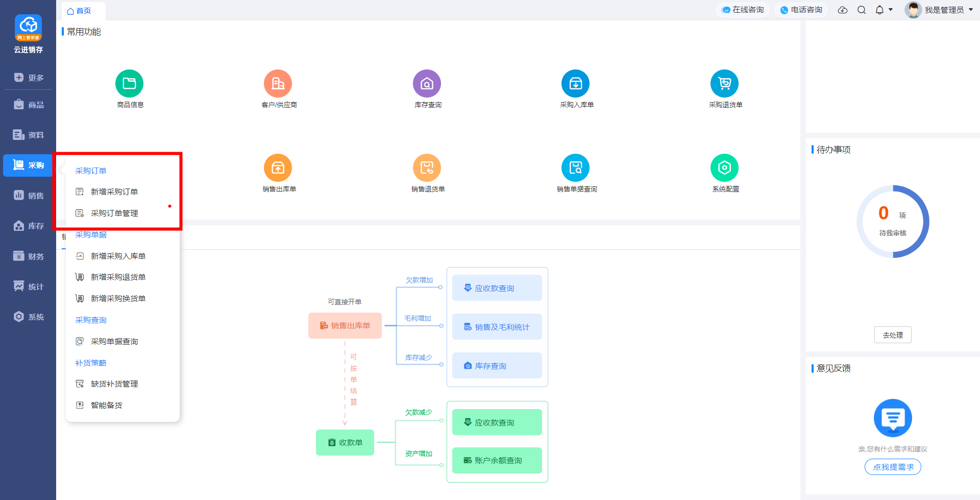Select 采购 in the sidebar
980x500 pixels.
coord(28,165)
